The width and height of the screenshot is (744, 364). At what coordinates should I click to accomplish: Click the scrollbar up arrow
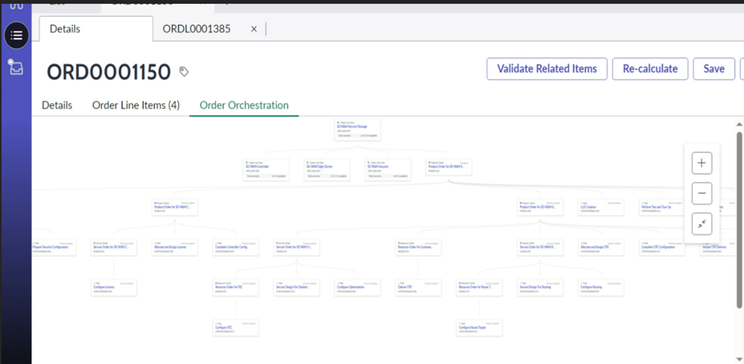(x=739, y=124)
